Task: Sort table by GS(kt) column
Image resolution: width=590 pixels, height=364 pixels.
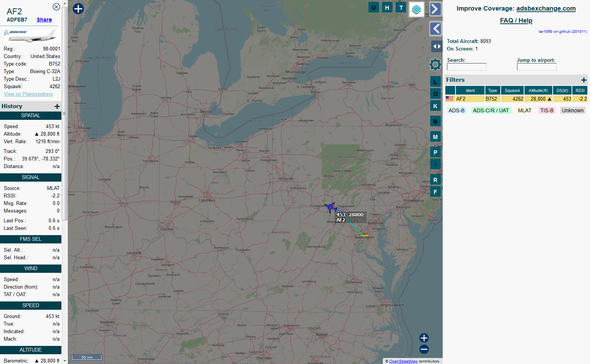Action: (x=562, y=90)
